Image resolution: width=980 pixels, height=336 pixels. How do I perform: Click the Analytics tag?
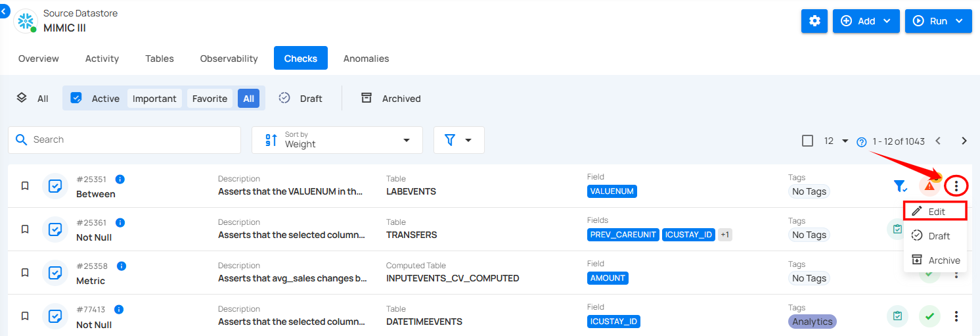click(813, 322)
